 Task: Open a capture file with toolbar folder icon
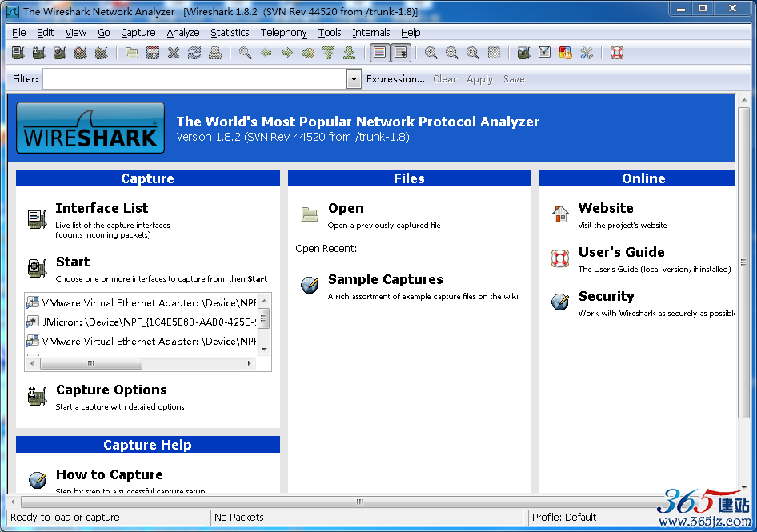click(x=132, y=53)
